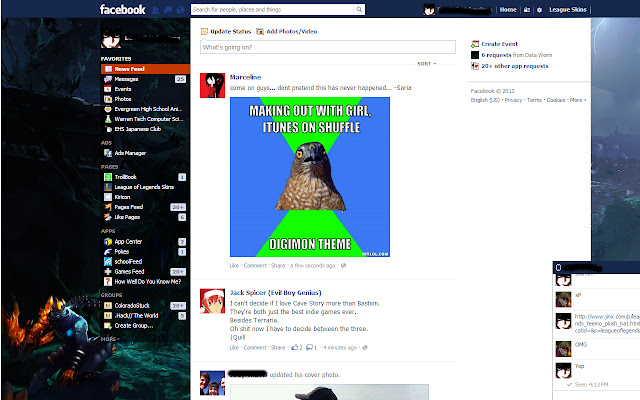The height and width of the screenshot is (400, 640).
Task: Select the Update Status tab
Action: [226, 31]
